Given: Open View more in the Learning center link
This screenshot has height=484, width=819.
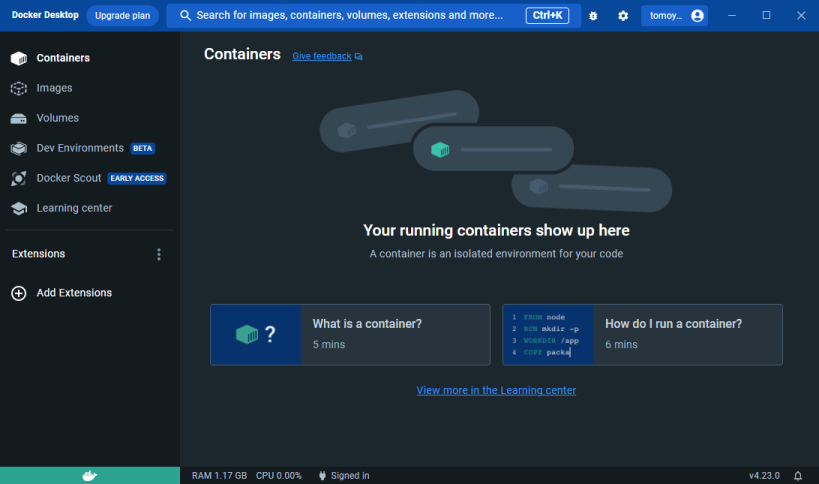Looking at the screenshot, I should pyautogui.click(x=496, y=391).
